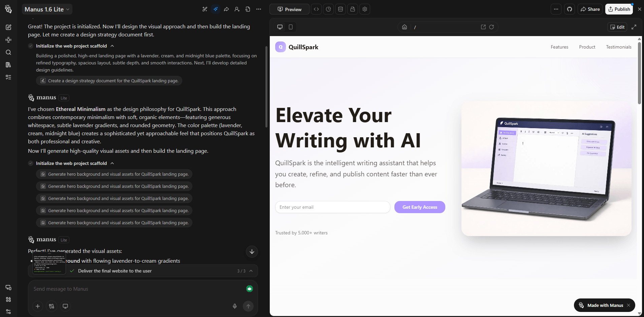Collapse the first Initialize web project scaffold section
Image resolution: width=644 pixels, height=317 pixels.
point(112,46)
